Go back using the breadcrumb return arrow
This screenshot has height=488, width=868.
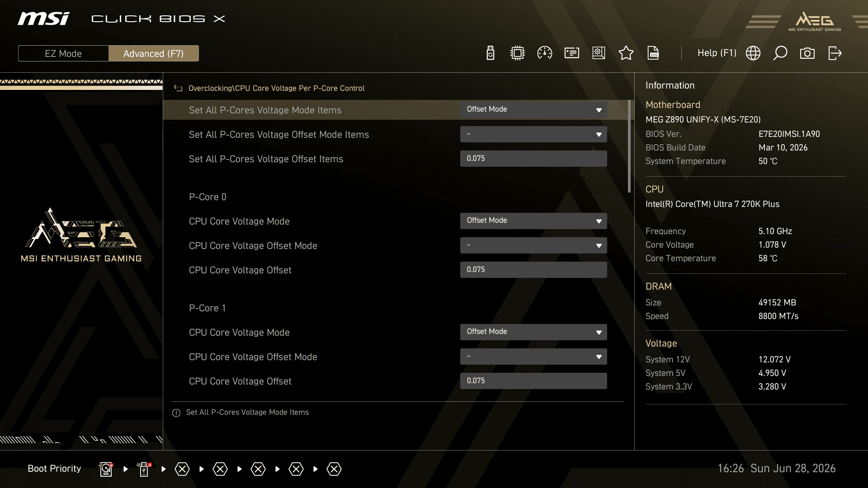coord(178,89)
